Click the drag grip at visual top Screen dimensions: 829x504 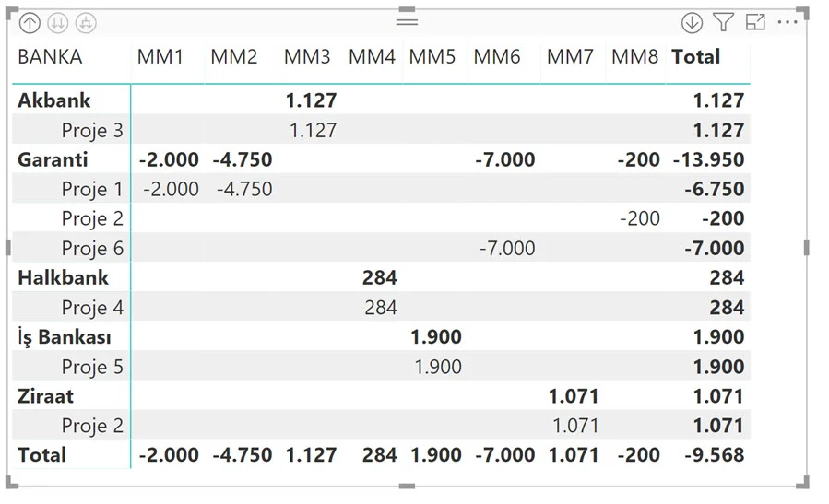tap(407, 21)
